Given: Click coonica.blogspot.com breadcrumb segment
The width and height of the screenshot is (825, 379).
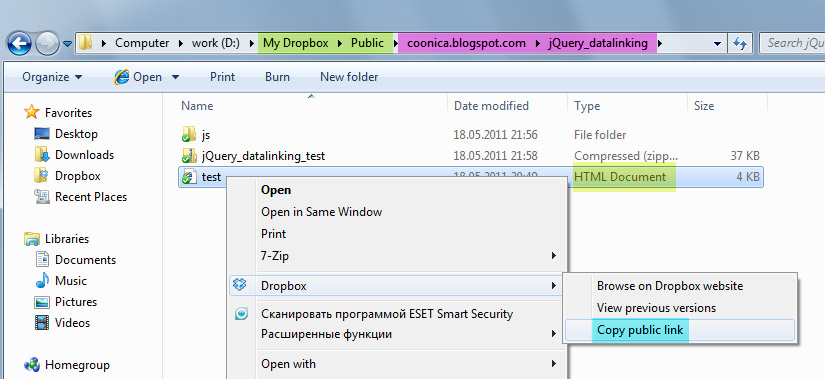Looking at the screenshot, I should click(466, 43).
